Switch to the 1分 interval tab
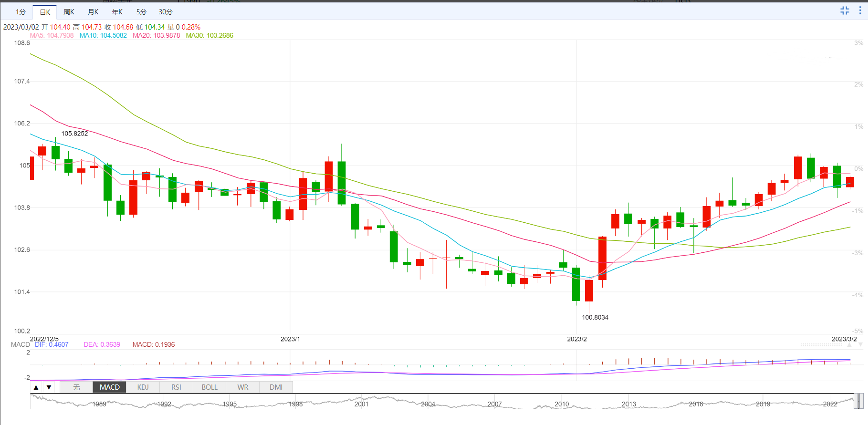The width and height of the screenshot is (868, 425). [21, 12]
